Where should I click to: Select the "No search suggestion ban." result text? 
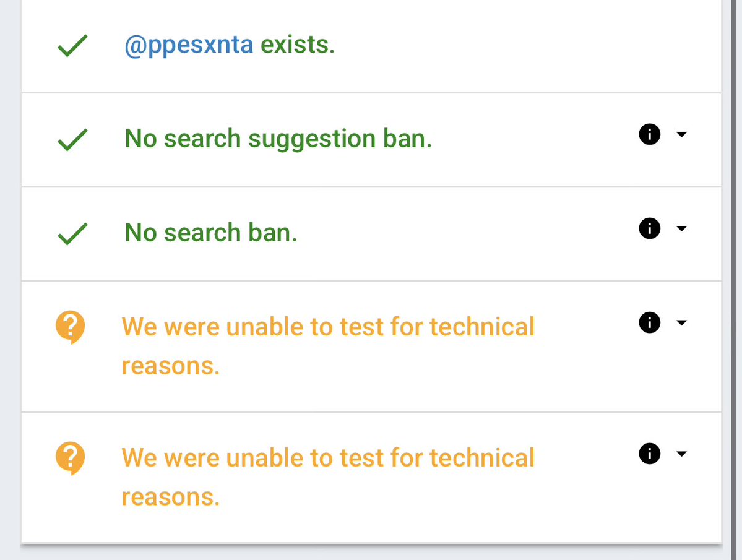pos(278,139)
